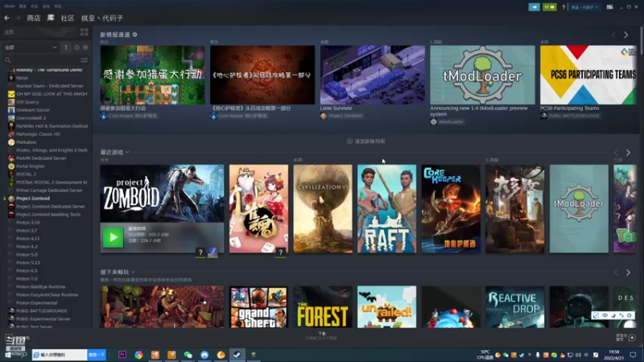Switch library to grid view icon

[x=85, y=32]
